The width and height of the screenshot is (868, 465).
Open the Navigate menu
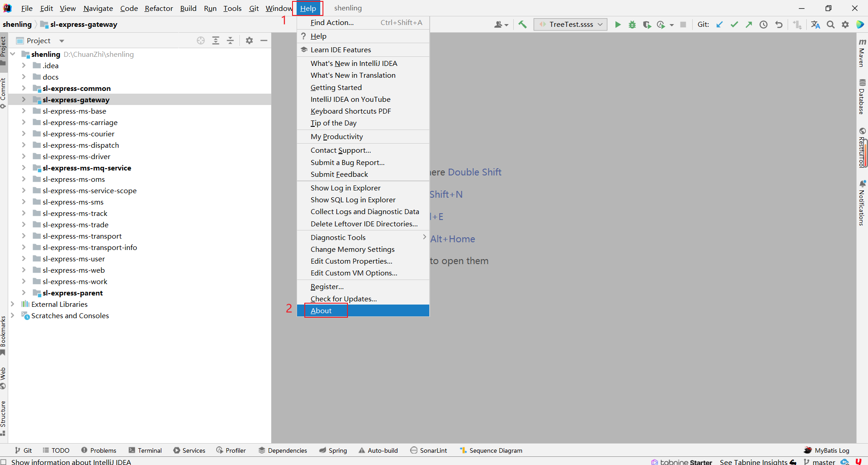coord(98,8)
